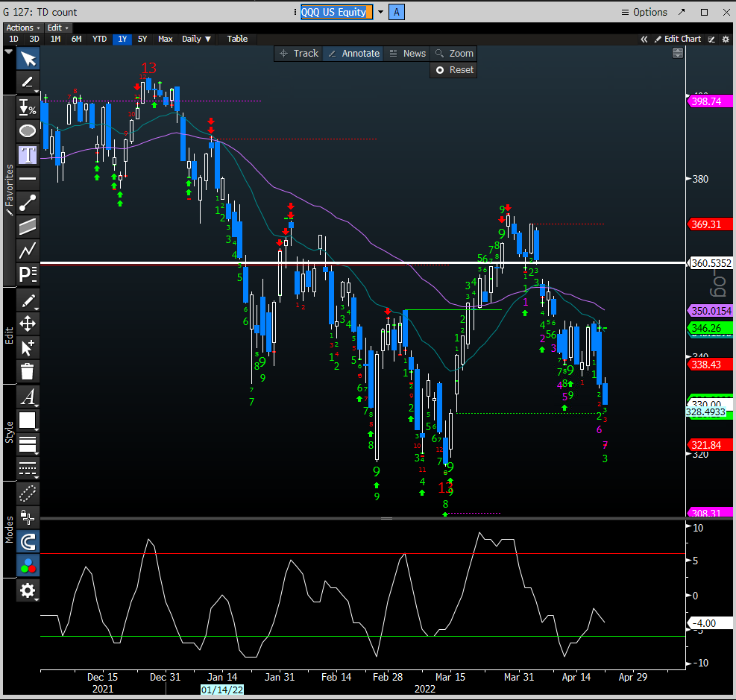
Task: Choose the freehand pencil drawing tool
Action: pos(28,83)
